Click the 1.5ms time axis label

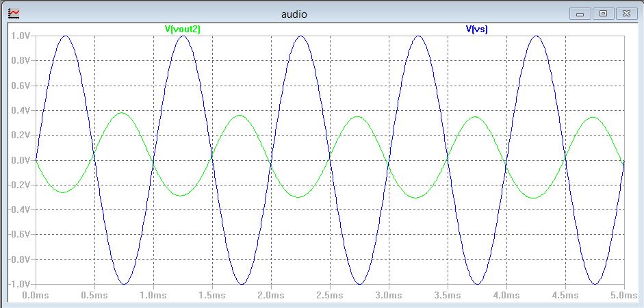(212, 295)
